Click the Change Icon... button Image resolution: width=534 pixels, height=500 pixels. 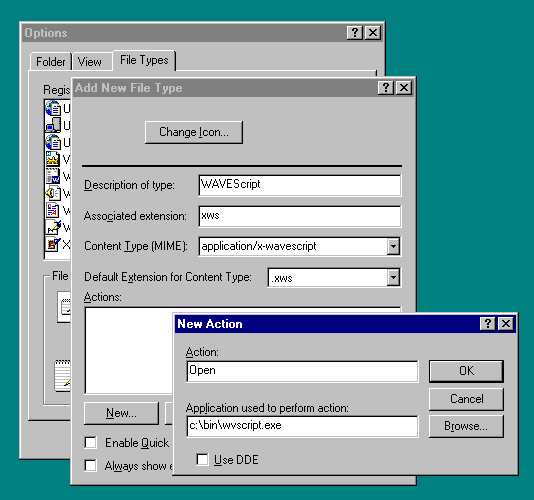[x=194, y=132]
